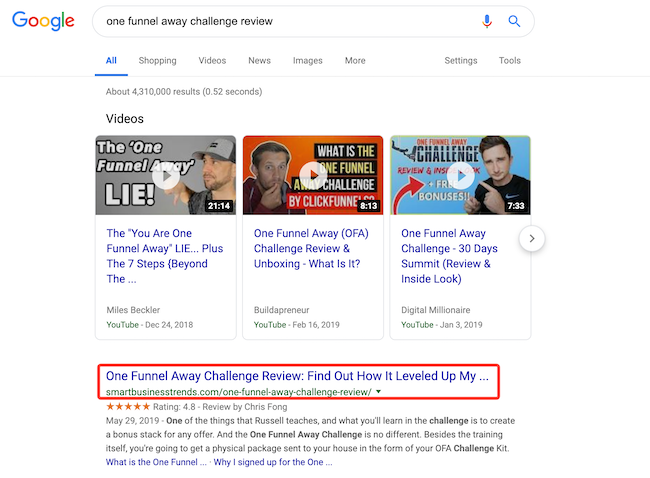
Task: Click the Videos section heading
Action: coord(125,119)
